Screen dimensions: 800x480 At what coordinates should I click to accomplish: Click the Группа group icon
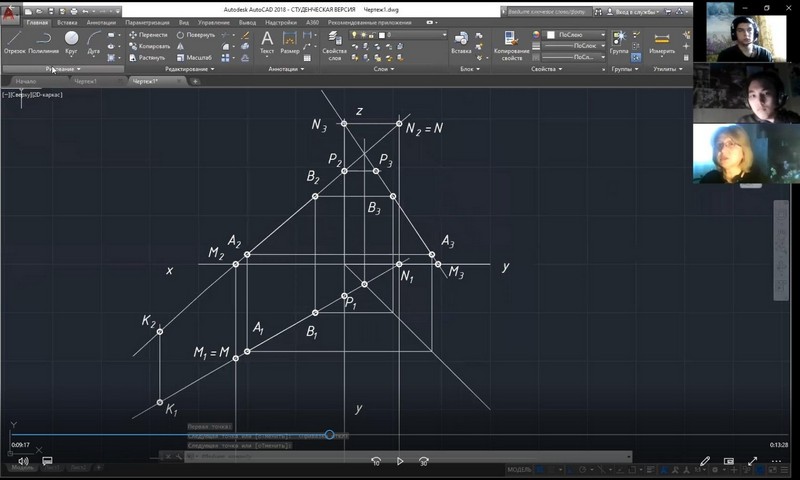tap(619, 41)
